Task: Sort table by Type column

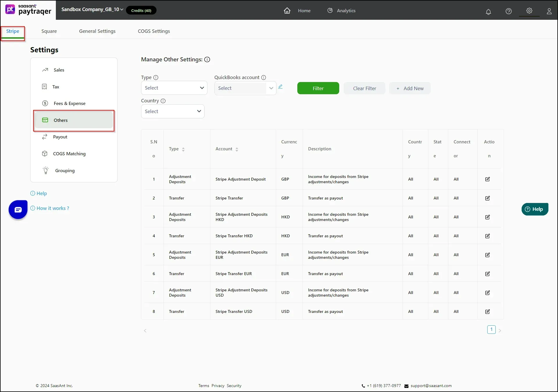Action: click(183, 149)
